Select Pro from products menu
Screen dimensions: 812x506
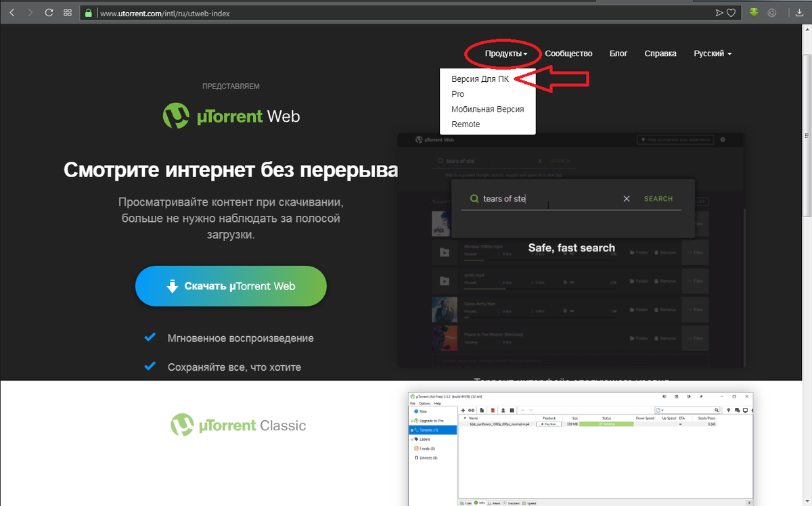(457, 94)
